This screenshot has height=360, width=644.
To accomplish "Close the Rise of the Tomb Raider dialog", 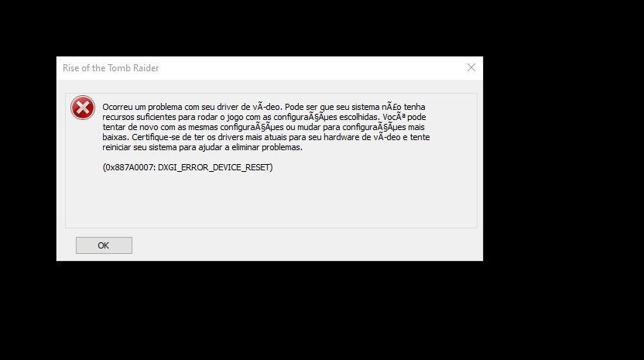I will [x=471, y=68].
